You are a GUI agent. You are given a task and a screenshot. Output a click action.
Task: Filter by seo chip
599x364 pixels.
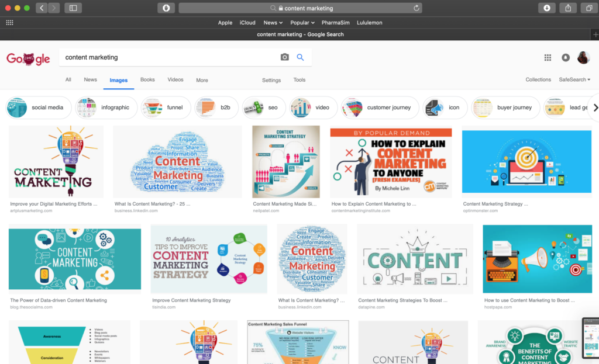pos(264,108)
